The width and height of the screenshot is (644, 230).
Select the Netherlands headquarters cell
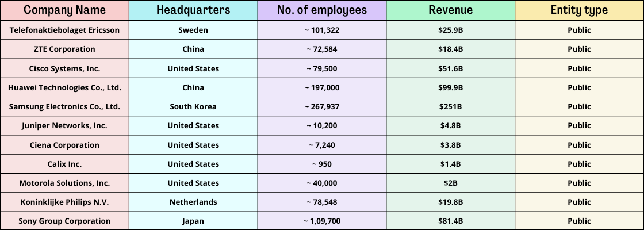click(193, 202)
